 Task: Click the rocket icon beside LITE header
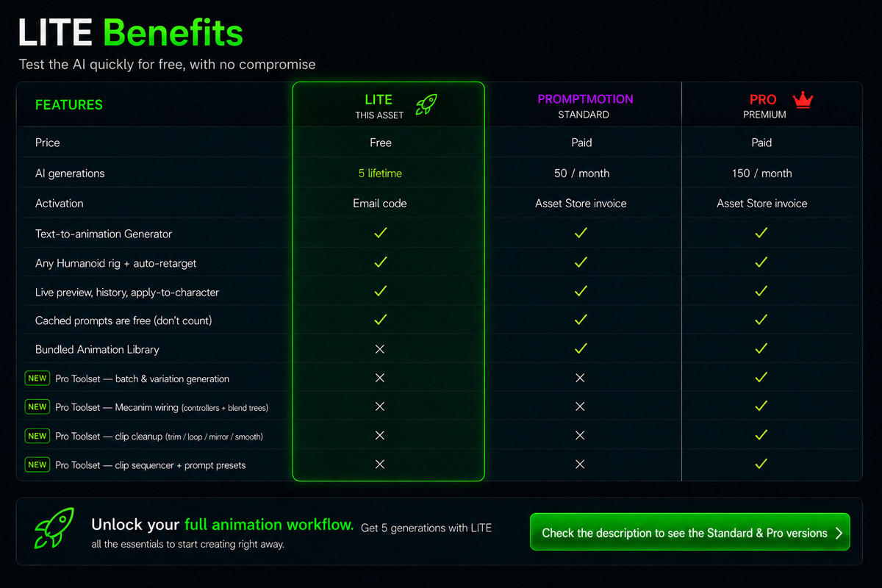point(426,105)
